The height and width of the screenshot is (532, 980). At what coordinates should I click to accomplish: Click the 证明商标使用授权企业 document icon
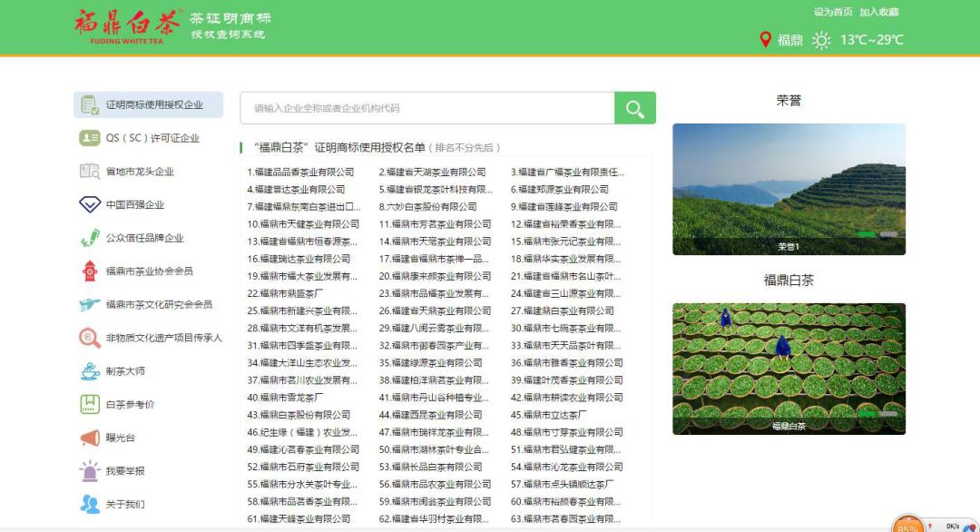[x=89, y=105]
